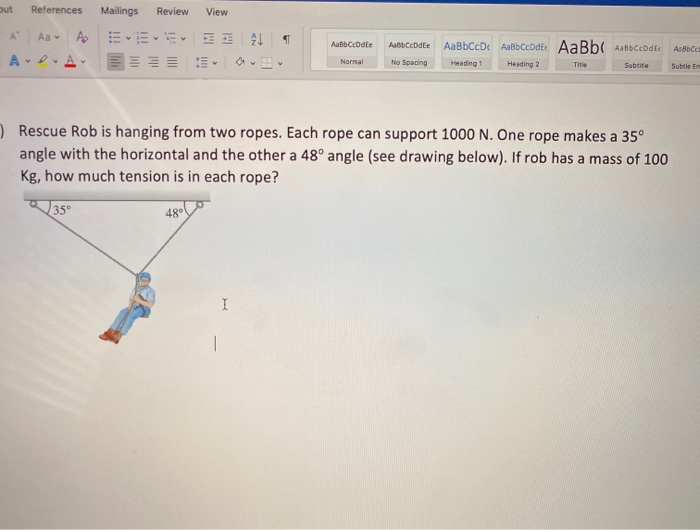Switch to the View tab
This screenshot has height=530, width=700.
[217, 12]
